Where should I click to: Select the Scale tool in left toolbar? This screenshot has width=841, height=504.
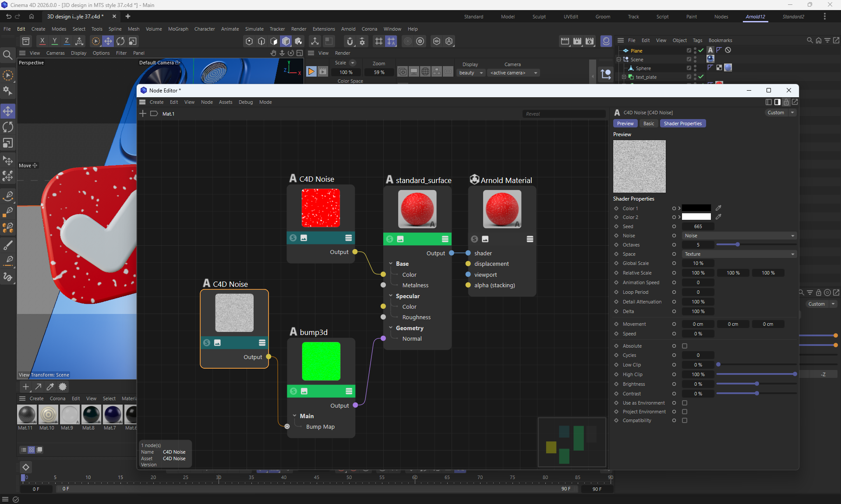coord(8,143)
